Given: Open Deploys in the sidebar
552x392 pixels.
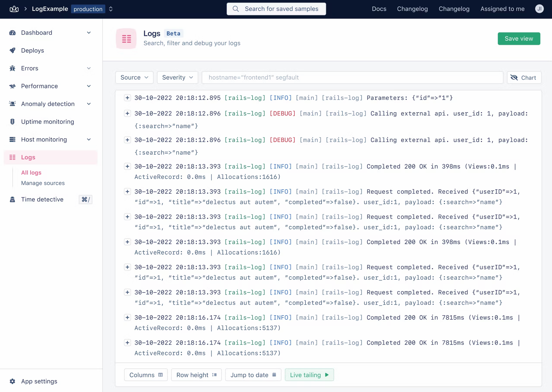Looking at the screenshot, I should [x=32, y=51].
